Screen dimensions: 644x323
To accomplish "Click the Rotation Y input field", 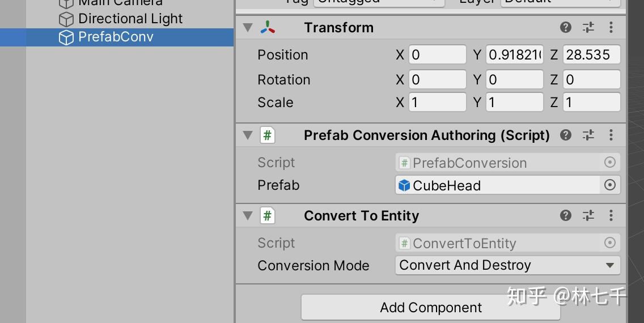I will 514,79.
